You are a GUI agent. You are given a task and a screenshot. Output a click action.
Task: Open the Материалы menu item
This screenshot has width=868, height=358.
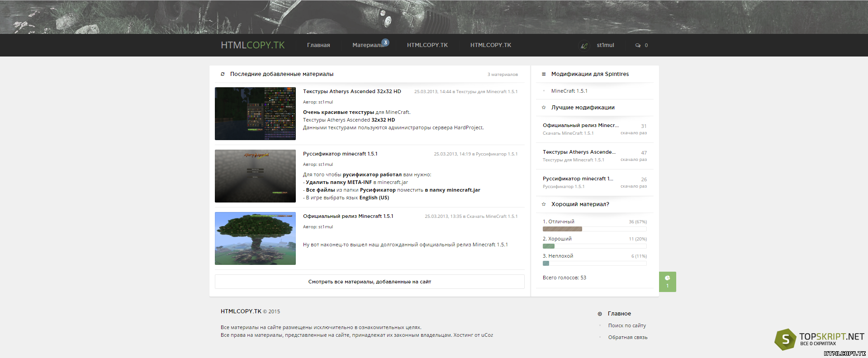point(368,45)
